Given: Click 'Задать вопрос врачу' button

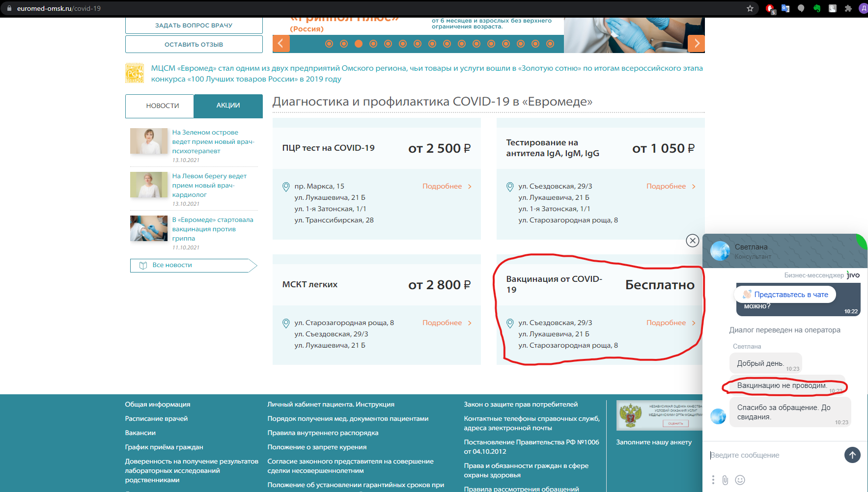Looking at the screenshot, I should click(x=194, y=26).
